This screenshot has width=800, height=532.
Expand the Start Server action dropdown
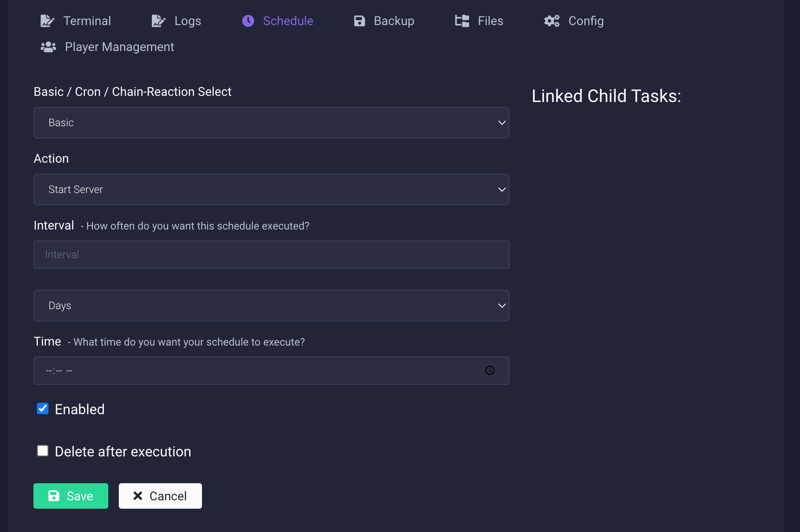[271, 189]
